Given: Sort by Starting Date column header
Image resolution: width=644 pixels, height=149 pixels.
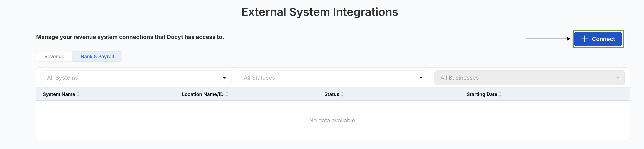Looking at the screenshot, I should pyautogui.click(x=482, y=94).
